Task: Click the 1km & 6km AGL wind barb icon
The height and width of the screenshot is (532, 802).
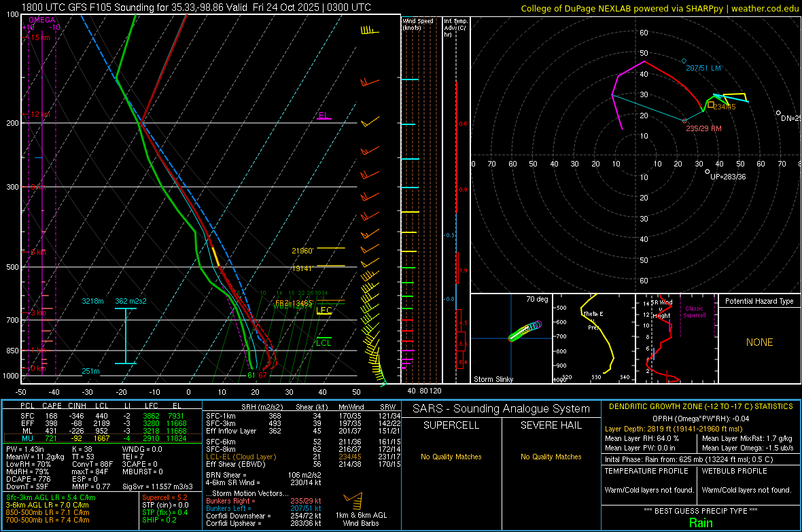Action: 353,501
